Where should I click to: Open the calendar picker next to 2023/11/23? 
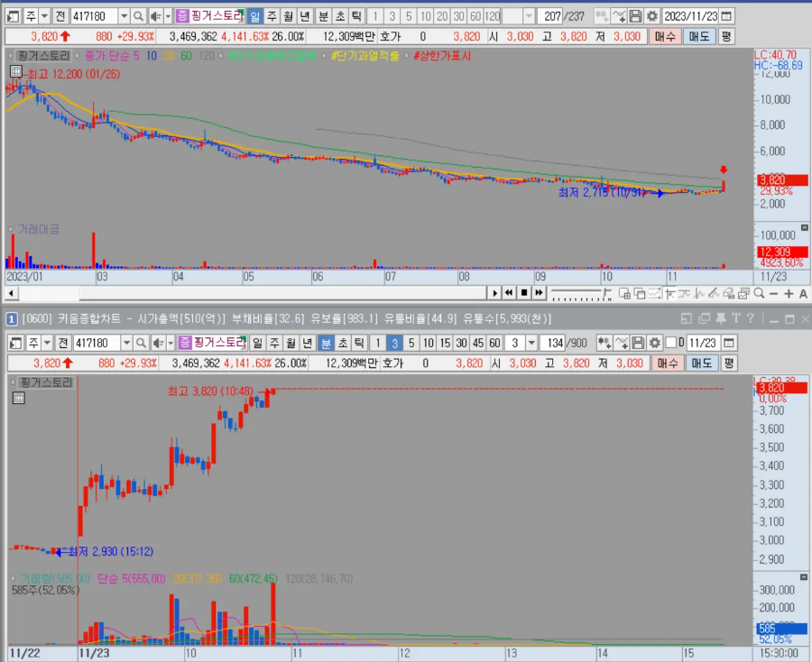point(726,16)
